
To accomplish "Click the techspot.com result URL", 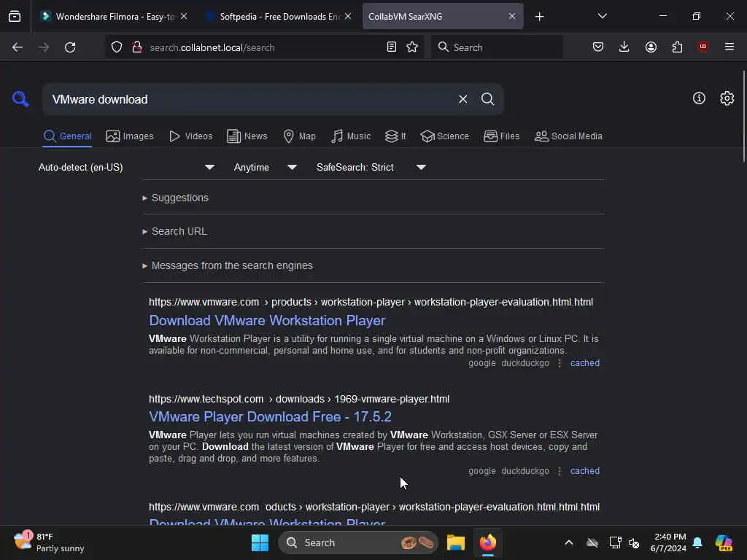I will click(x=298, y=399).
